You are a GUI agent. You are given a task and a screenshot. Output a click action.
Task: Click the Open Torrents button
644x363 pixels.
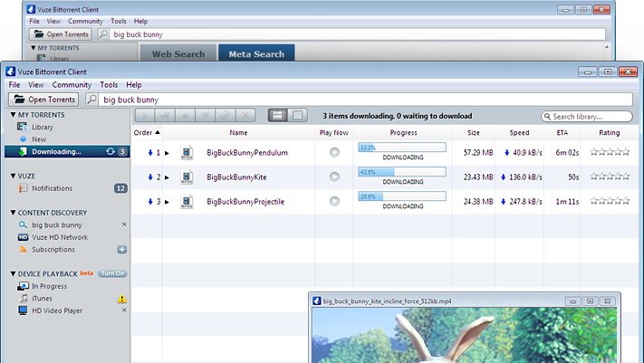tap(43, 100)
